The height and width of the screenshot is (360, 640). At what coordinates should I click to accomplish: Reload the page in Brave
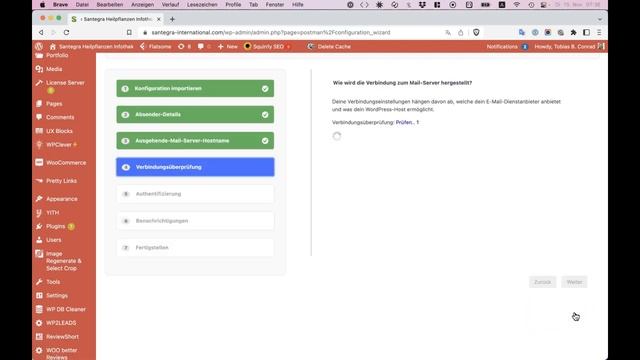click(x=66, y=32)
